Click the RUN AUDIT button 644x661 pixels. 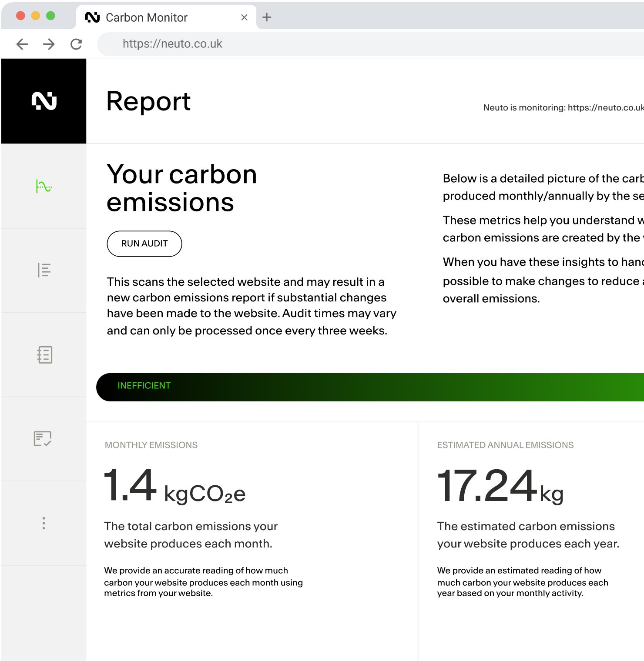(144, 244)
